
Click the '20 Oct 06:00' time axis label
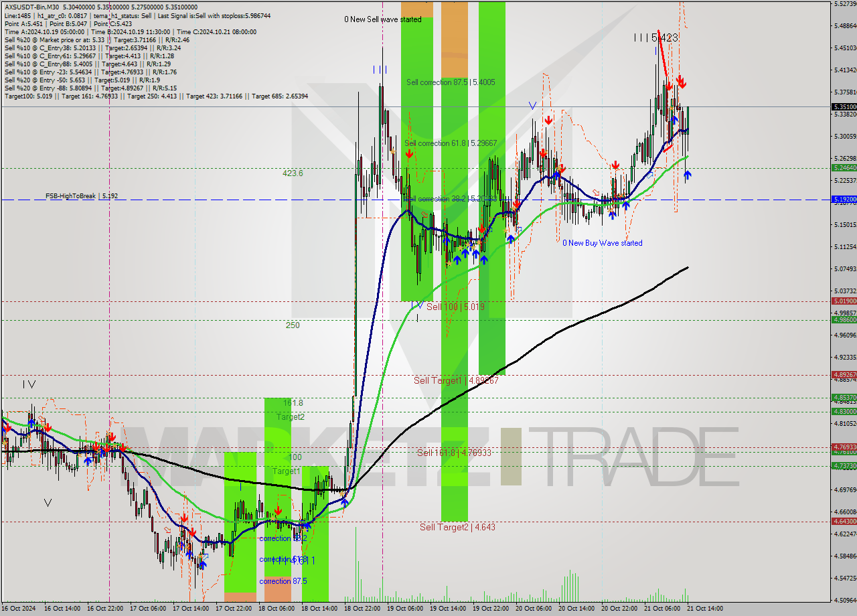[534, 609]
